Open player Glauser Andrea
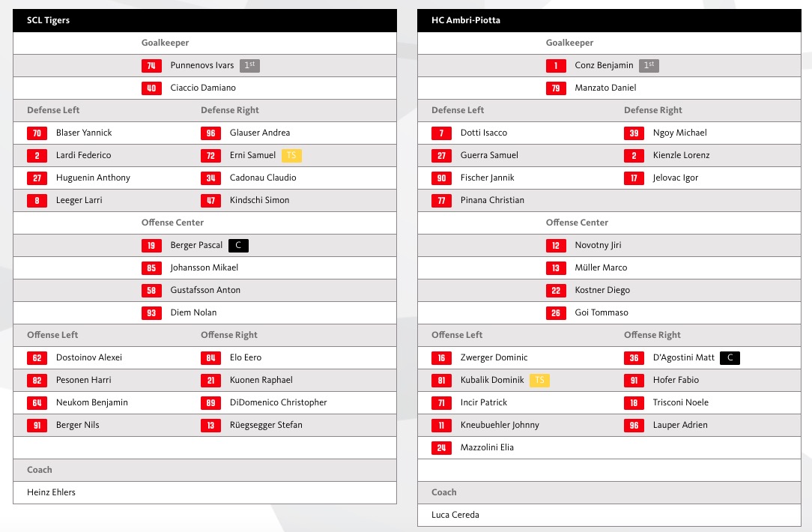The width and height of the screenshot is (812, 532). pyautogui.click(x=259, y=133)
